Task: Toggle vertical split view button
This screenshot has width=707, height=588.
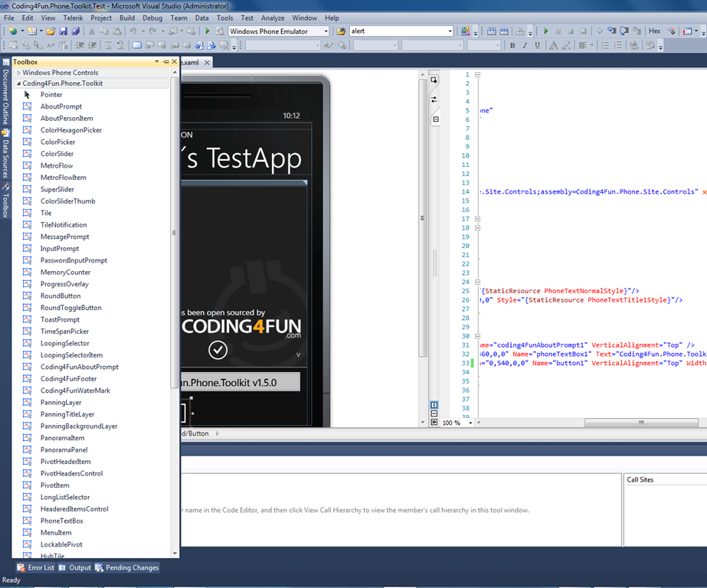Action: click(x=434, y=405)
